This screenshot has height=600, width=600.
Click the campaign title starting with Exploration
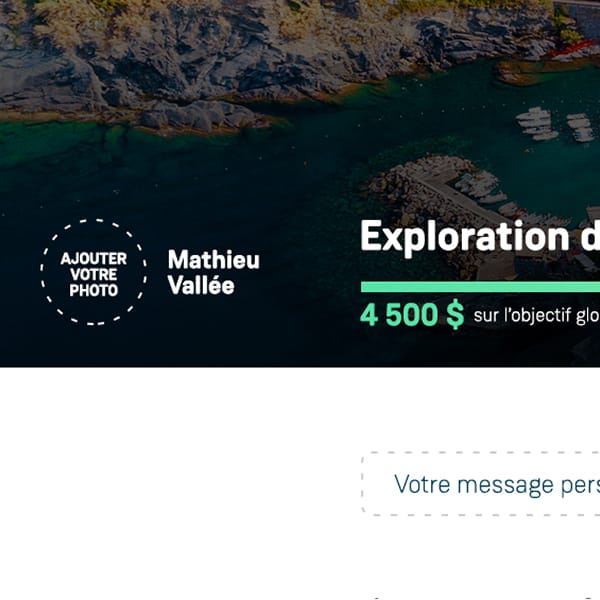[480, 236]
